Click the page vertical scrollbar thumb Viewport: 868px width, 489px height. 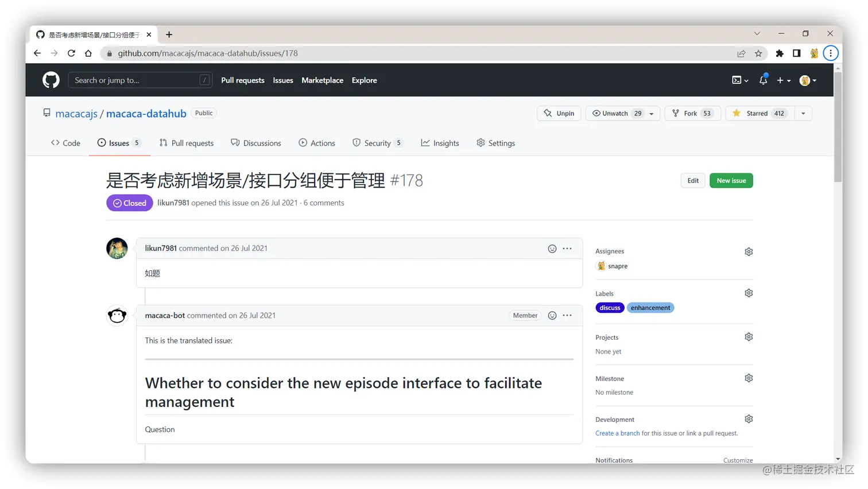pyautogui.click(x=838, y=126)
